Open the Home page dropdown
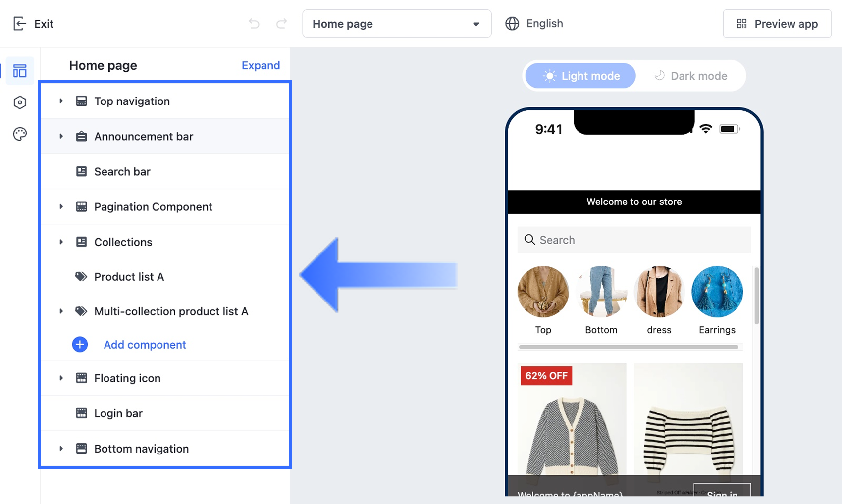The image size is (842, 504). 397,24
